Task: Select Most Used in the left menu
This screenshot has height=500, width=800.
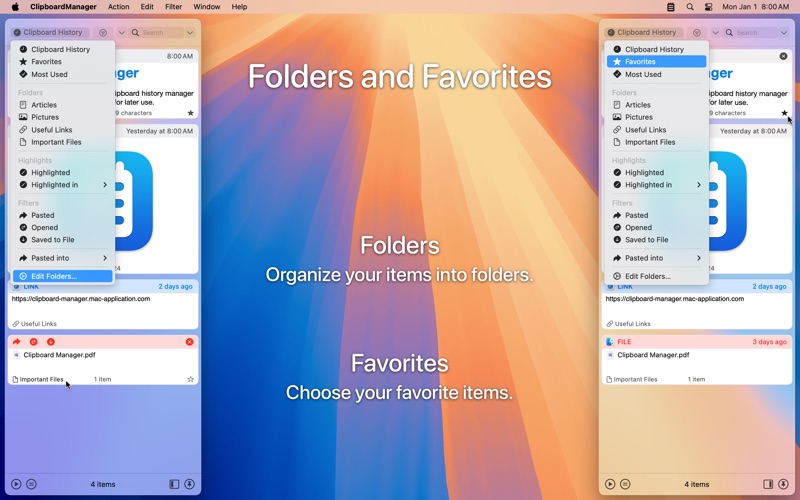Action: 63,74
